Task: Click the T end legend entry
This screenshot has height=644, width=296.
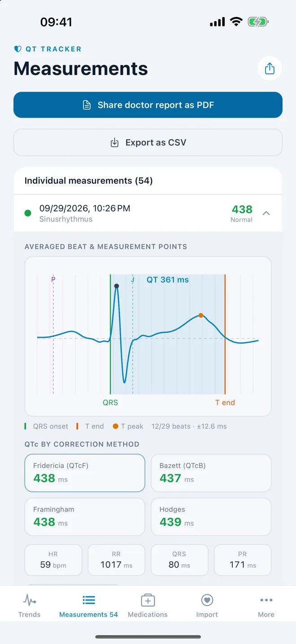Action: coord(90,426)
